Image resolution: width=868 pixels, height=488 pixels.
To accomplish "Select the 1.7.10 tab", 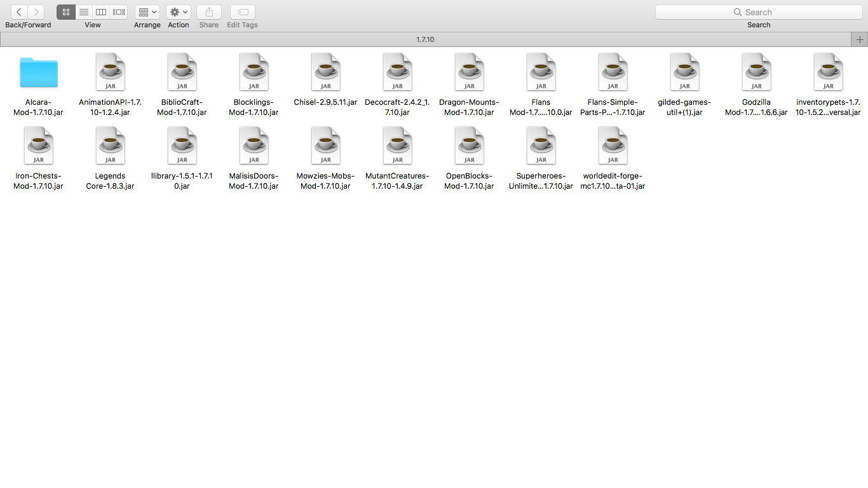I will coord(426,39).
